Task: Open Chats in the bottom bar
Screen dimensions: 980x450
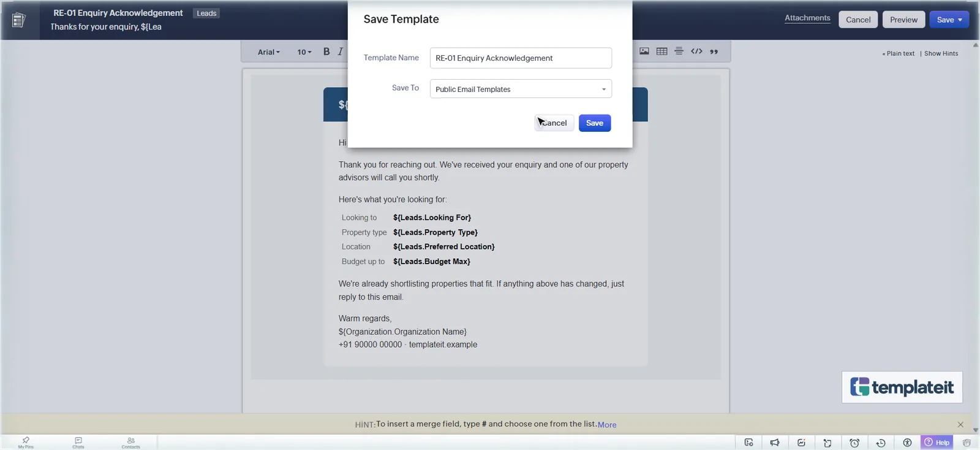Action: (78, 443)
